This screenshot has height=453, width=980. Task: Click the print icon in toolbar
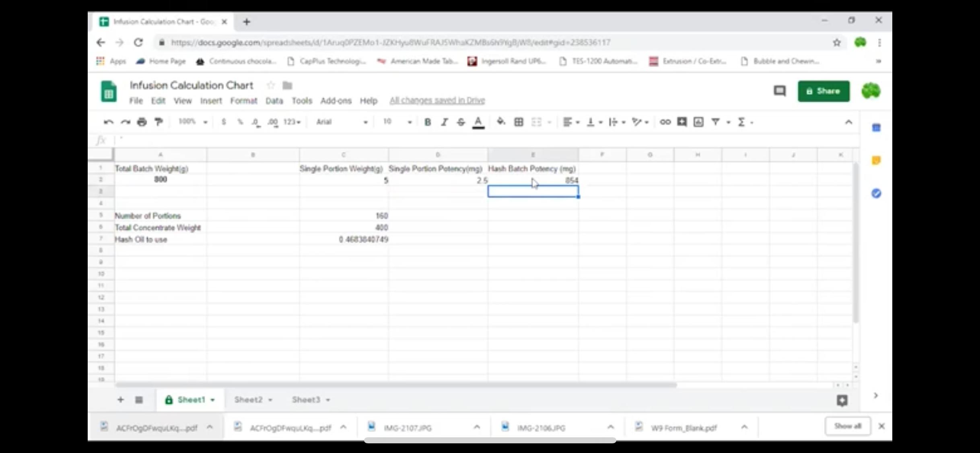point(142,122)
